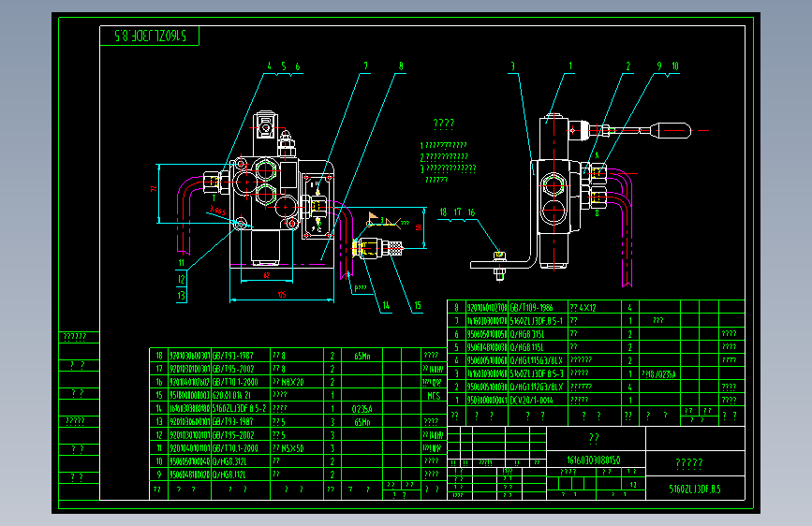Screen dimensions: 812x526
Task: Select DCV20/1-0014 in parts list row 1
Action: click(x=531, y=400)
